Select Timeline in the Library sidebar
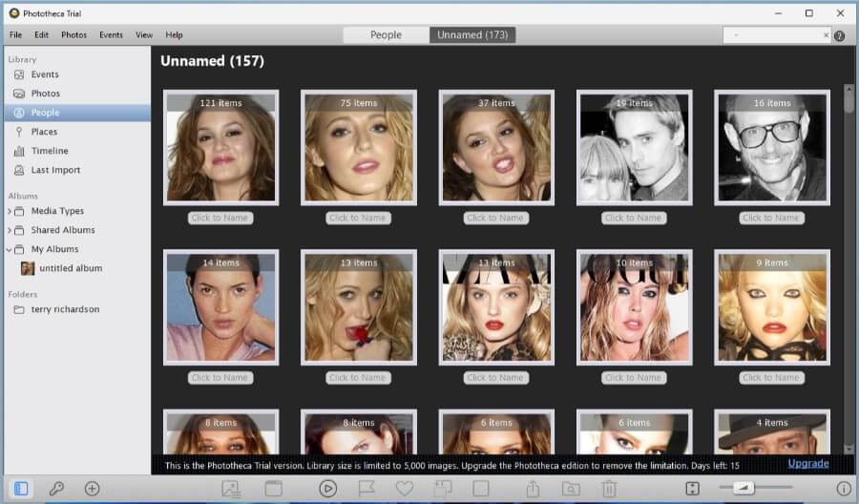The height and width of the screenshot is (504, 859). [50, 151]
